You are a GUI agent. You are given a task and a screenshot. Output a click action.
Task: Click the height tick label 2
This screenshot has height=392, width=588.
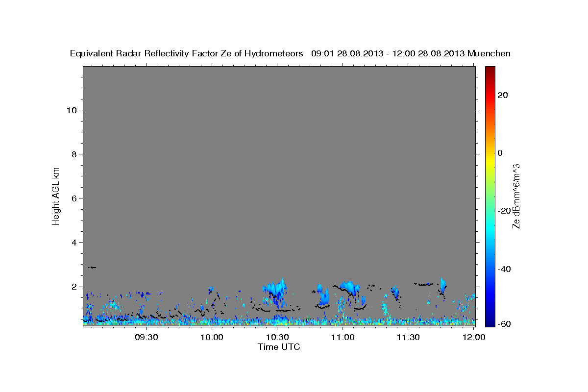click(x=73, y=287)
